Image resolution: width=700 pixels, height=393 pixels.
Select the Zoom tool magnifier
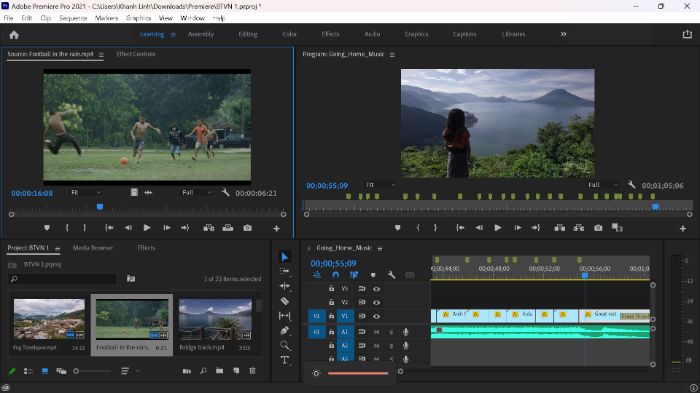284,345
